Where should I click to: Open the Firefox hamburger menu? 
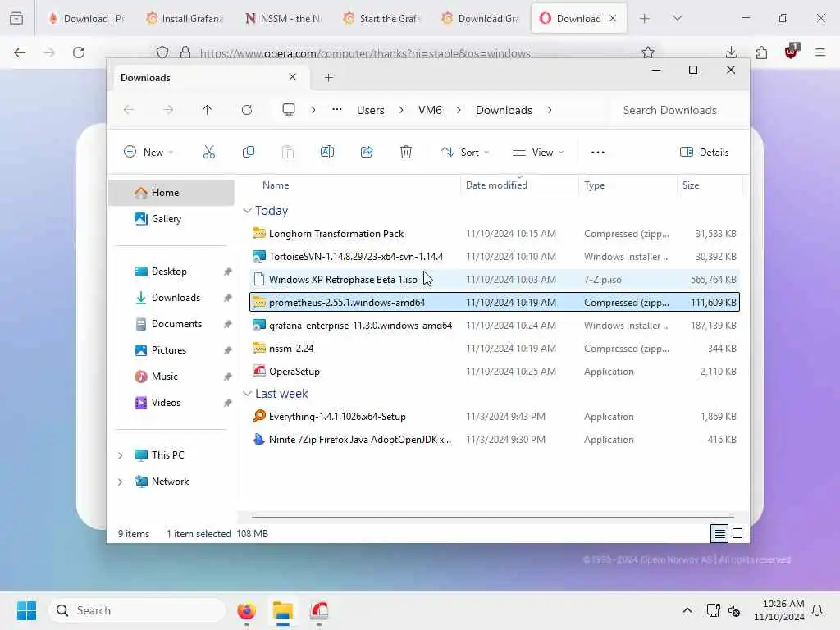[x=820, y=52]
